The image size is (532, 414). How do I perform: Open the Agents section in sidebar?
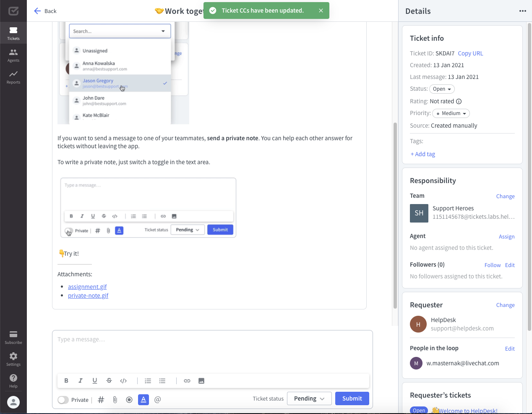(13, 55)
